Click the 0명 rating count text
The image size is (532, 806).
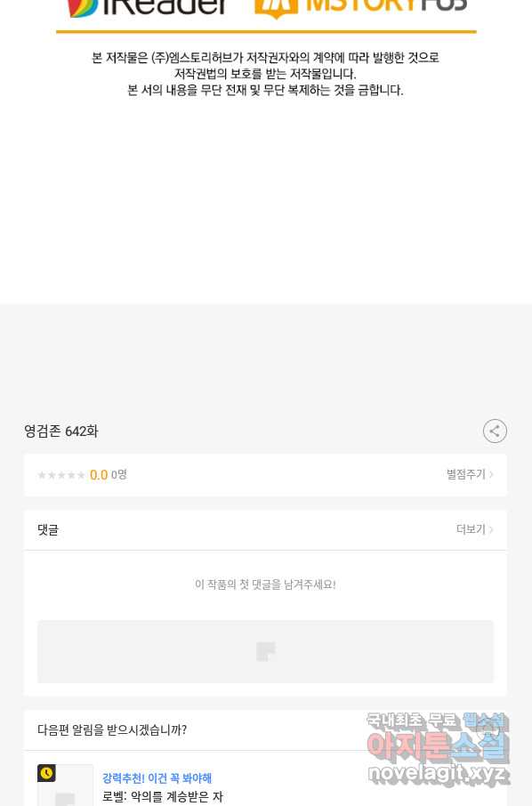tap(118, 474)
